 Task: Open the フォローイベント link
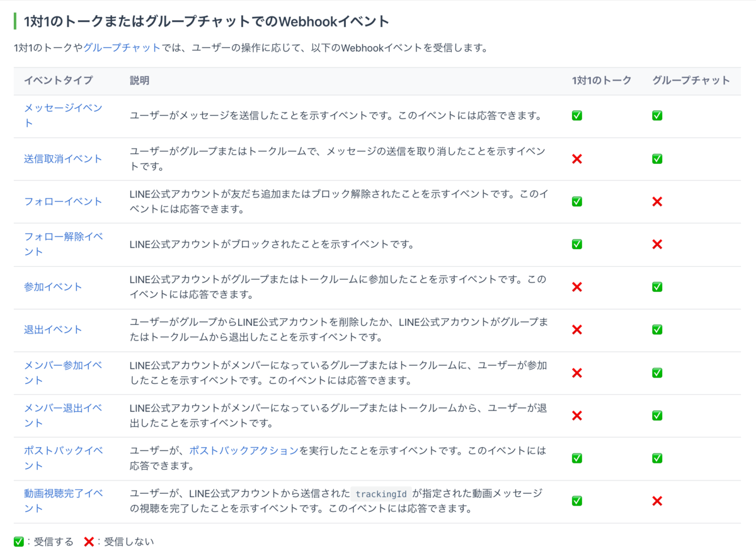coord(63,202)
